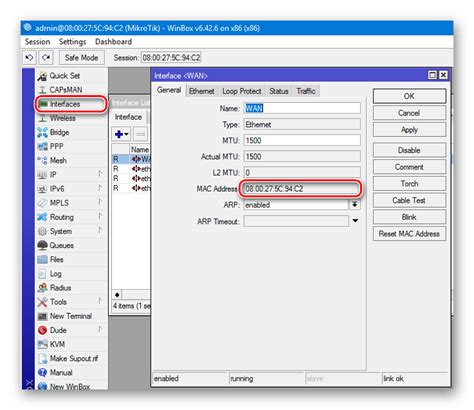Click the Apply button

(409, 130)
